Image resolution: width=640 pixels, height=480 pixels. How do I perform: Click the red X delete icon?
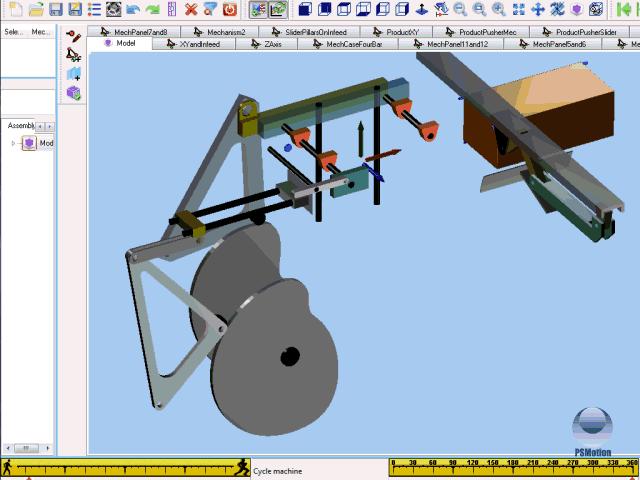pyautogui.click(x=190, y=9)
